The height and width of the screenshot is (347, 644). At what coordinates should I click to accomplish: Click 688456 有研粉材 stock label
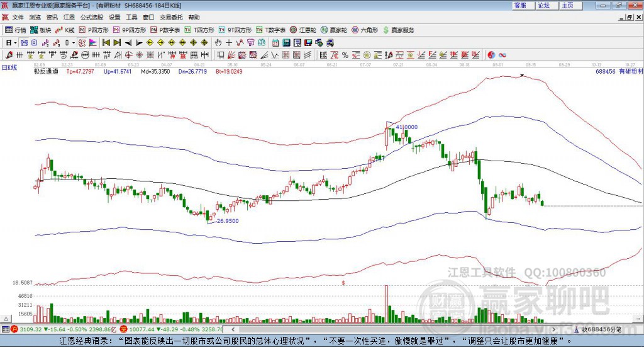[x=619, y=71]
